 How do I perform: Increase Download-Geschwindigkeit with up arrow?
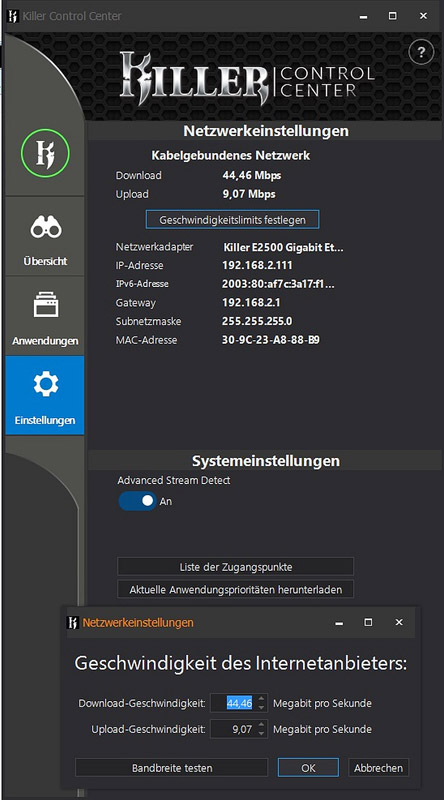[261, 699]
